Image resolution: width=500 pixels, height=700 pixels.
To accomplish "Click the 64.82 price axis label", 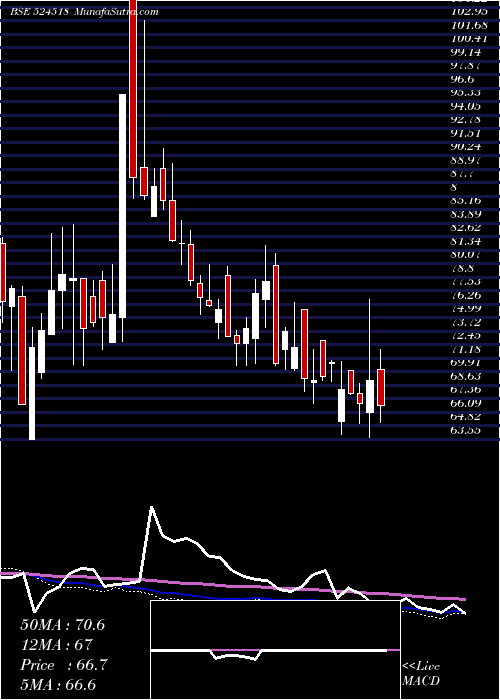I will (x=465, y=416).
